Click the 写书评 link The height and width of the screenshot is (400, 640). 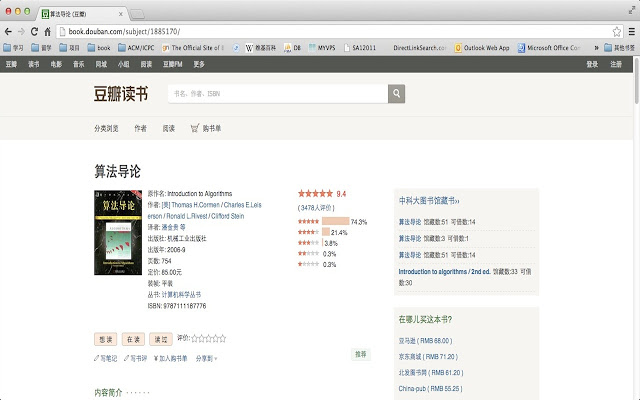pos(136,358)
